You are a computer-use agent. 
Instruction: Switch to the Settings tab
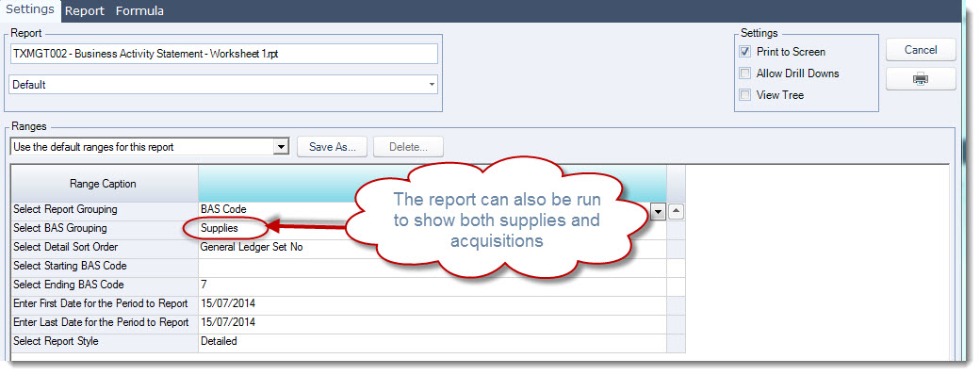(30, 10)
